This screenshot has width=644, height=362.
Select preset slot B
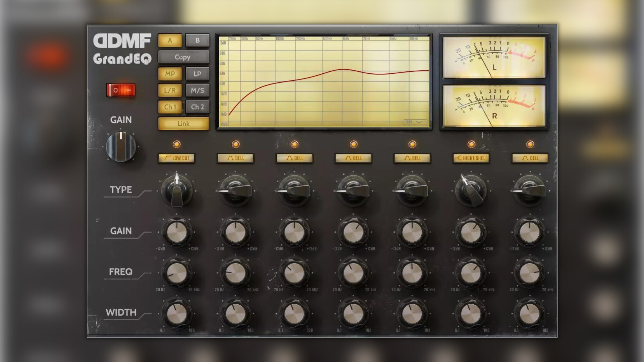click(197, 40)
